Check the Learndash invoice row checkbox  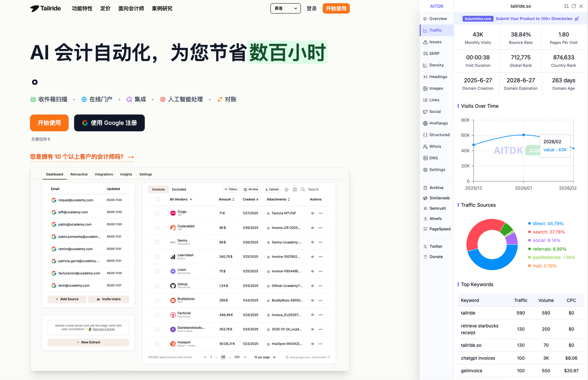coord(157,257)
